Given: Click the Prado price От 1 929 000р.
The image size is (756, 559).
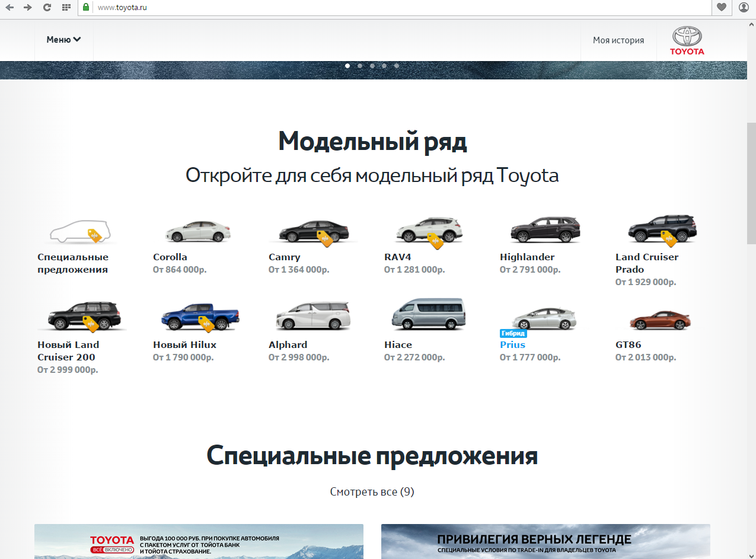Looking at the screenshot, I should (646, 282).
